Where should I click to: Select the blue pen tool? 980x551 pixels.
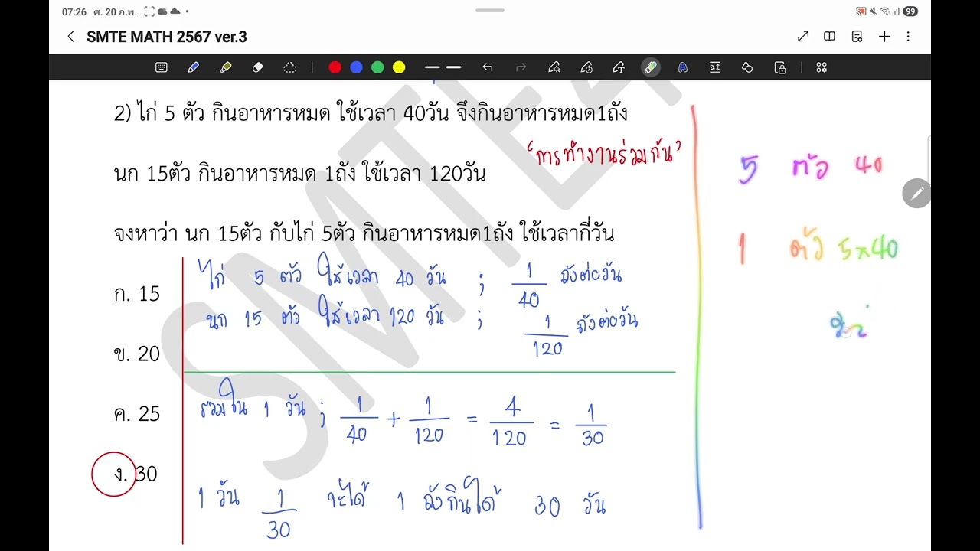(194, 67)
